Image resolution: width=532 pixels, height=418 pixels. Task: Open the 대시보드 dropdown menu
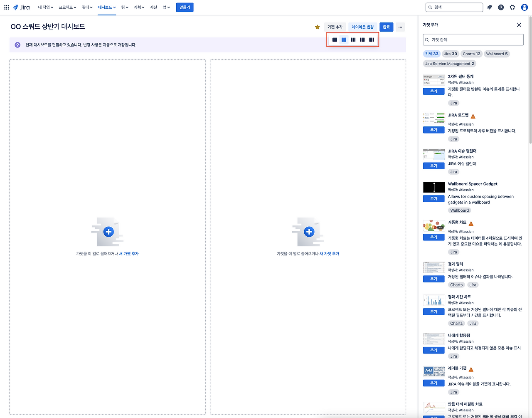tap(107, 7)
